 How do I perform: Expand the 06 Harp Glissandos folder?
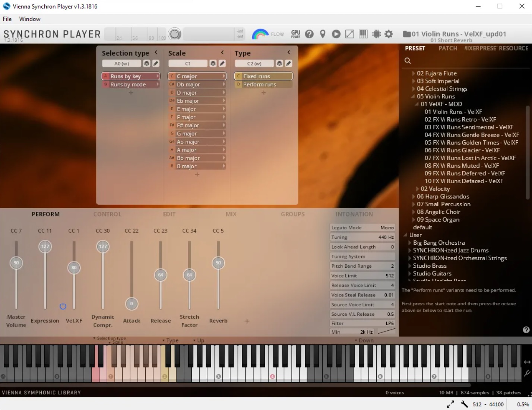pos(414,197)
